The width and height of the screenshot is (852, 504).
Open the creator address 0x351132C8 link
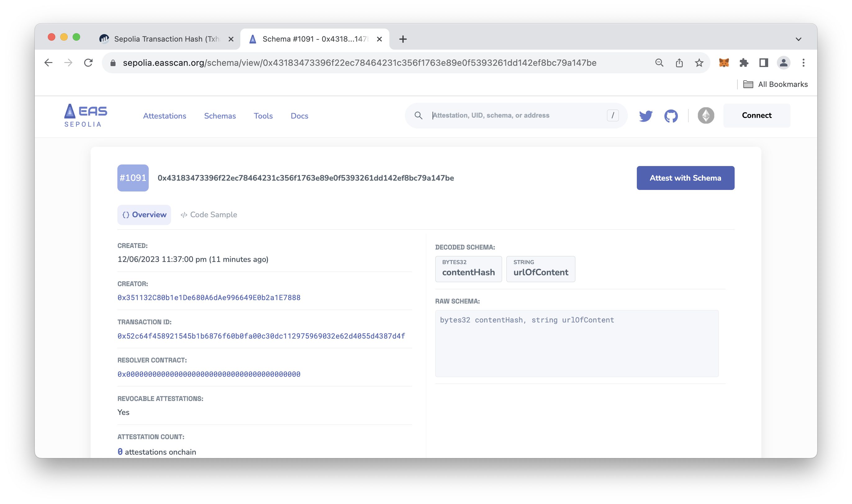click(x=209, y=298)
